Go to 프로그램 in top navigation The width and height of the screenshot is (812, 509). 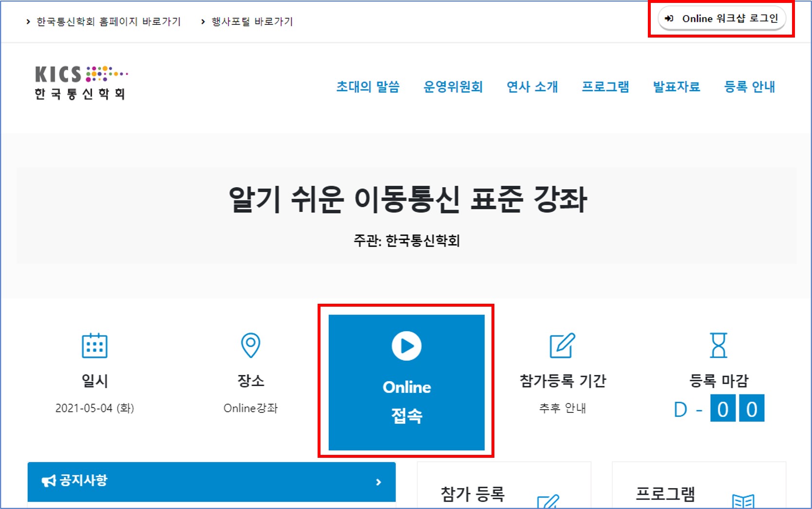(605, 87)
